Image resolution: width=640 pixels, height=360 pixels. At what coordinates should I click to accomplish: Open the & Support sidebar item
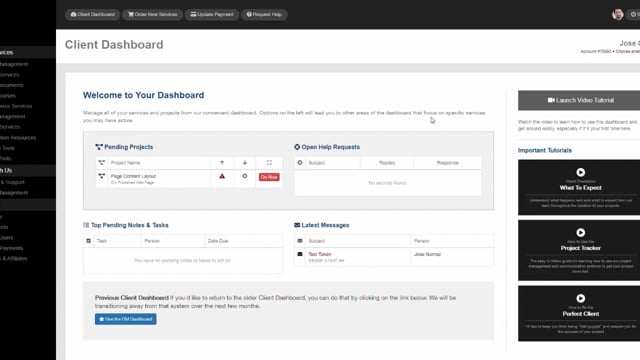pos(13,182)
